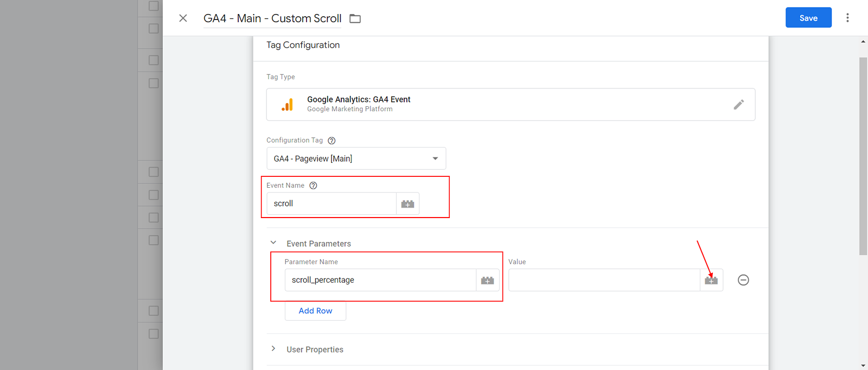Open the three-dot more actions menu

click(x=847, y=18)
